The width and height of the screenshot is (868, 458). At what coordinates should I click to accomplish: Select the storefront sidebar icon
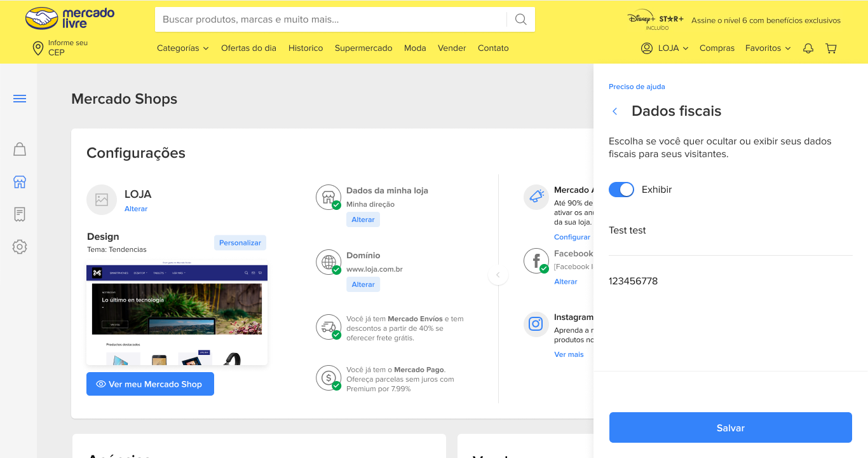[x=20, y=183]
